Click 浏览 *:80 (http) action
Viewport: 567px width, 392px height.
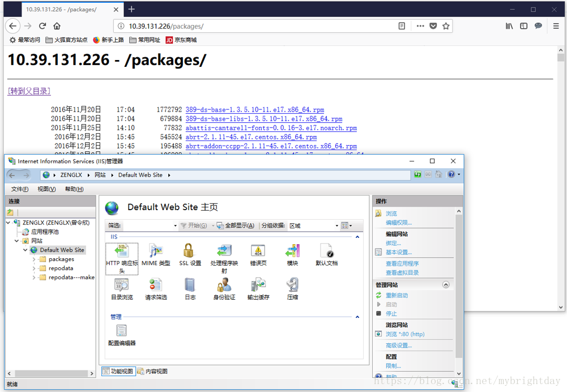coord(404,334)
